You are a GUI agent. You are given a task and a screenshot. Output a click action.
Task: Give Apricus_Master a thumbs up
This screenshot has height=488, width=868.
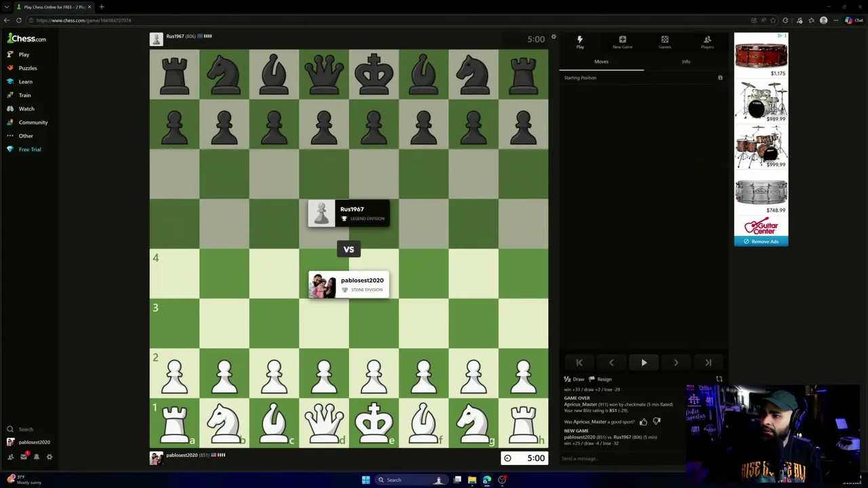[x=643, y=422]
